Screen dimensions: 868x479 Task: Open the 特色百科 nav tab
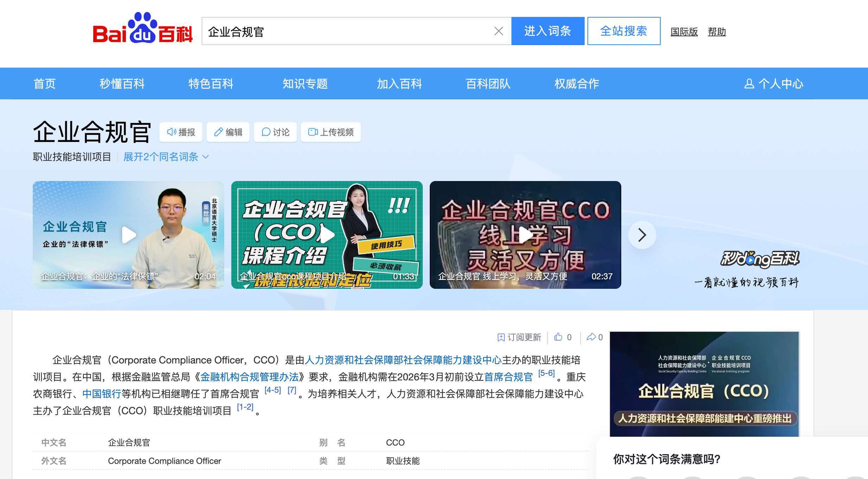pos(210,83)
